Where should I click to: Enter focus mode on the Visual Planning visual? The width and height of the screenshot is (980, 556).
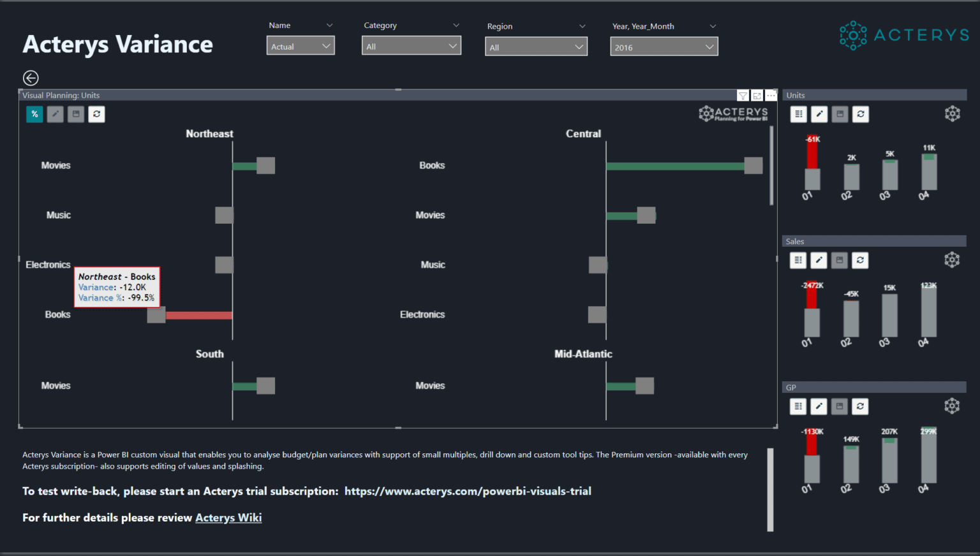pos(757,95)
